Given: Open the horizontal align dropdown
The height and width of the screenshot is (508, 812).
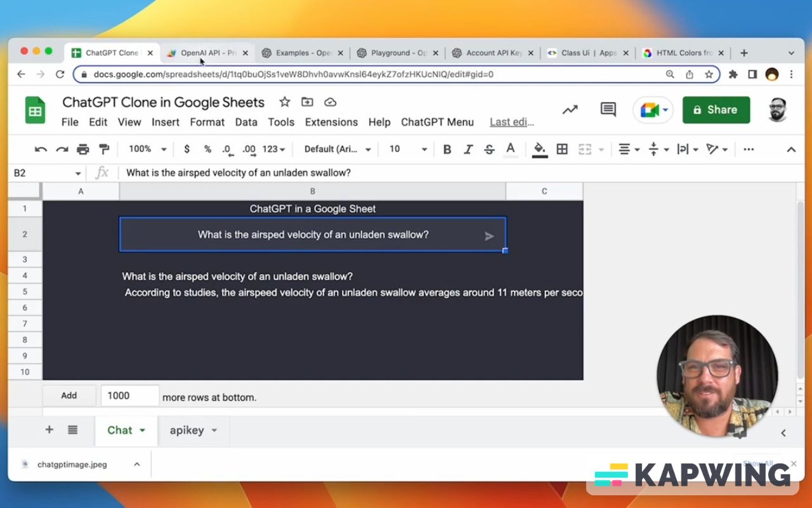Looking at the screenshot, I should [x=629, y=149].
